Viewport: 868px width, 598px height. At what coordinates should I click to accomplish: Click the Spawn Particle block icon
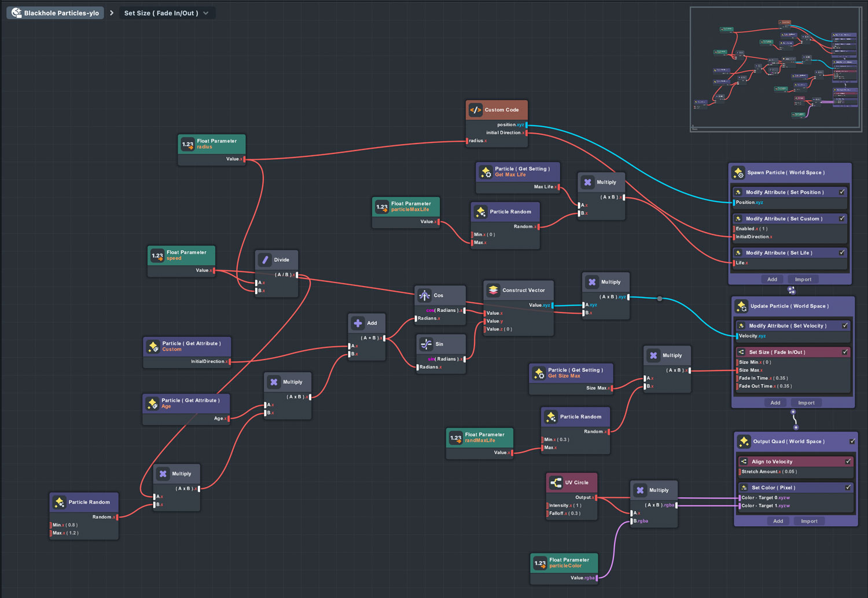[x=738, y=173]
